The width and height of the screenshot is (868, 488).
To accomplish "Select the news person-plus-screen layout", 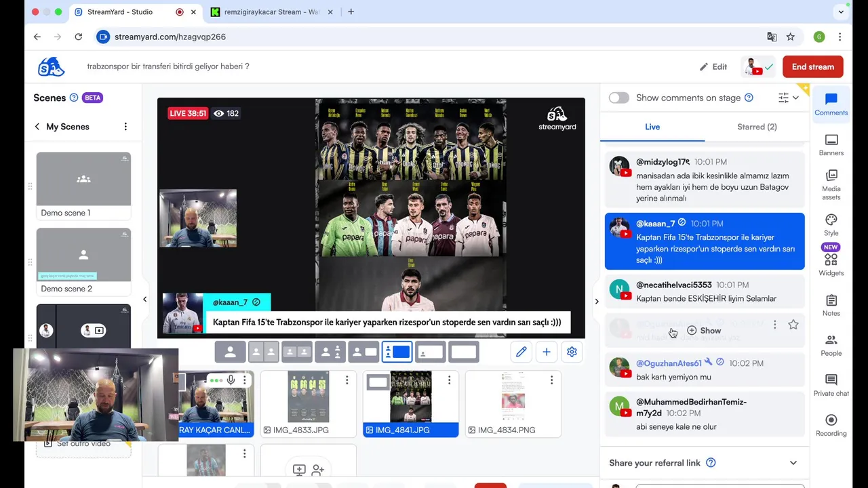I will pos(363,352).
